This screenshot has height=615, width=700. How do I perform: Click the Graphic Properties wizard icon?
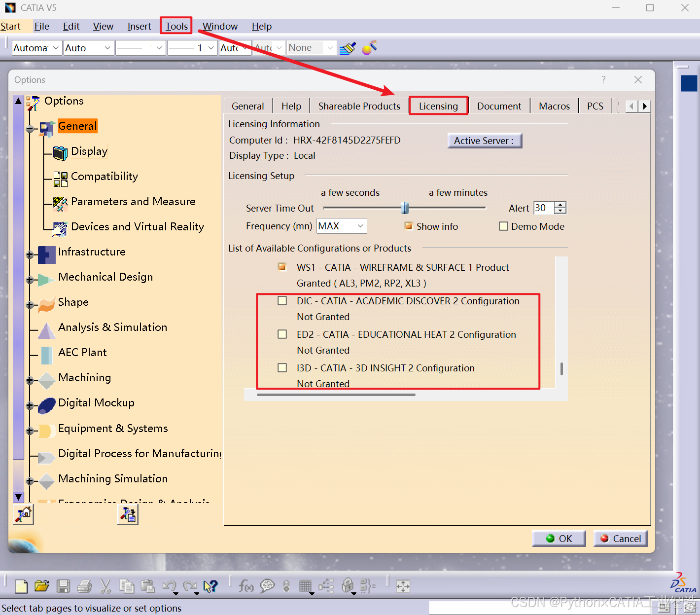click(x=369, y=47)
